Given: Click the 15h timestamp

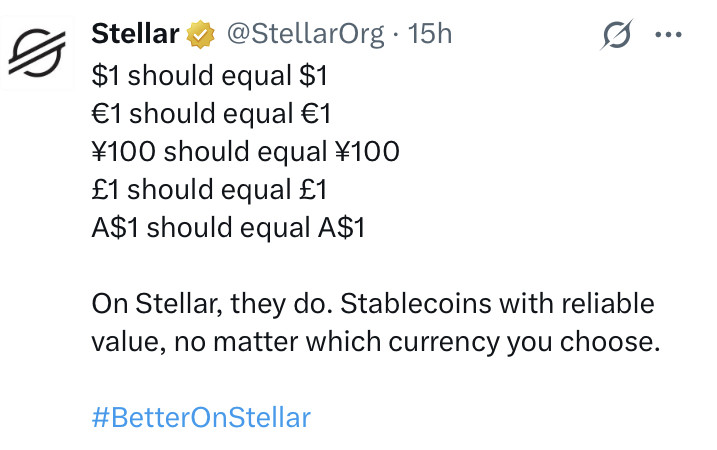Looking at the screenshot, I should [431, 35].
